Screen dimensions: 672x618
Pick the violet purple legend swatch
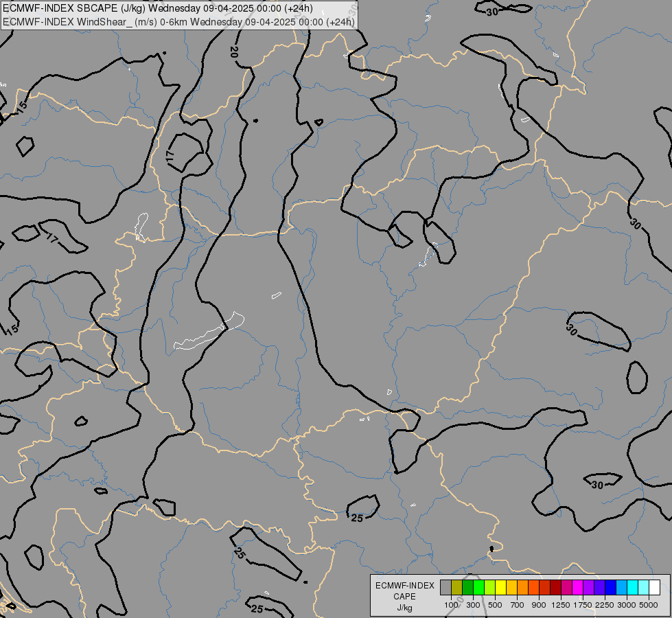pyautogui.click(x=588, y=587)
